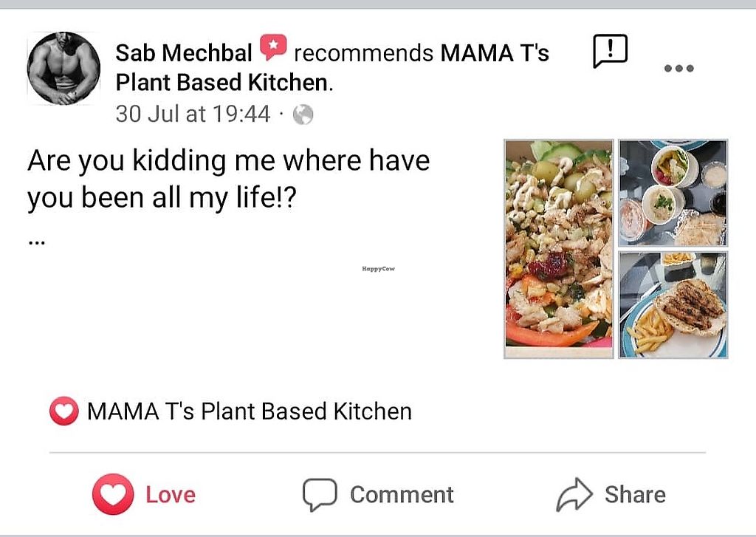This screenshot has height=537, width=756.
Task: Open the large salad photo
Action: (559, 249)
